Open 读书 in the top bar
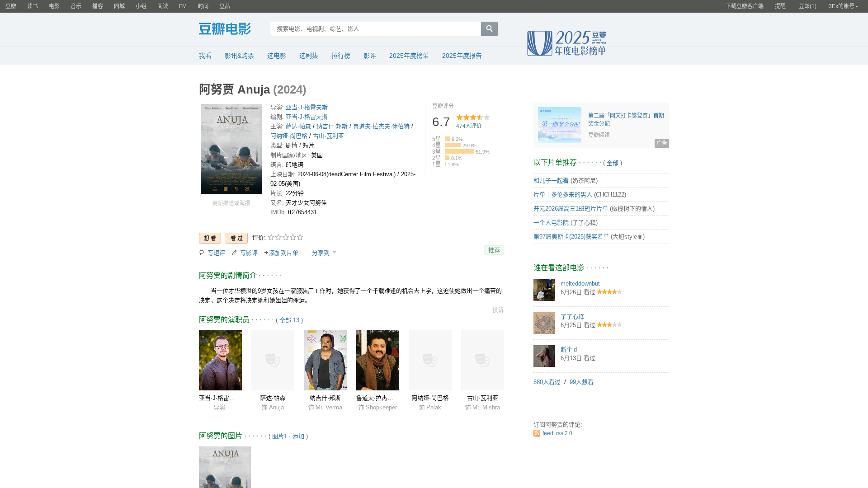Screen dimensions: 868x488 33,6
